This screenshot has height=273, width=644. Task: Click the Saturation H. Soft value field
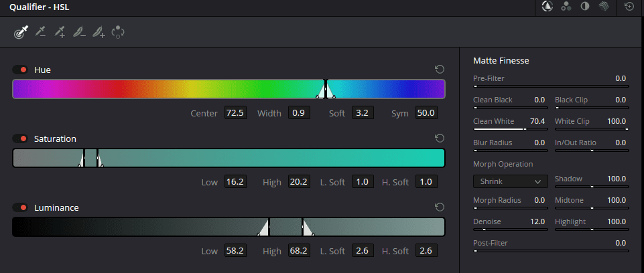pyautogui.click(x=426, y=181)
